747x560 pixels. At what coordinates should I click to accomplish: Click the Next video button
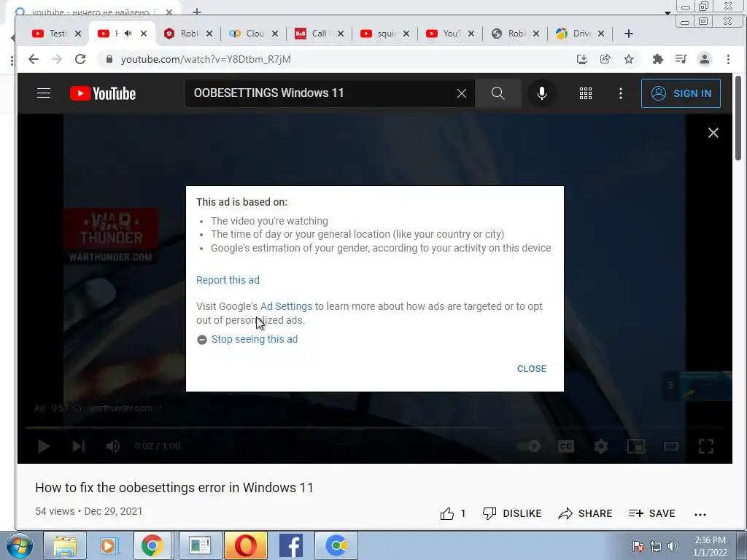click(78, 446)
